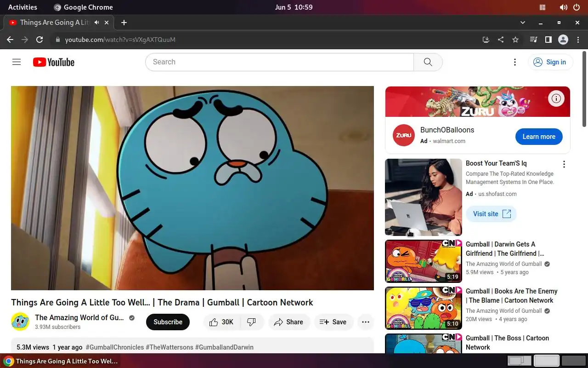
Task: Click the search magnifier button
Action: click(x=428, y=62)
